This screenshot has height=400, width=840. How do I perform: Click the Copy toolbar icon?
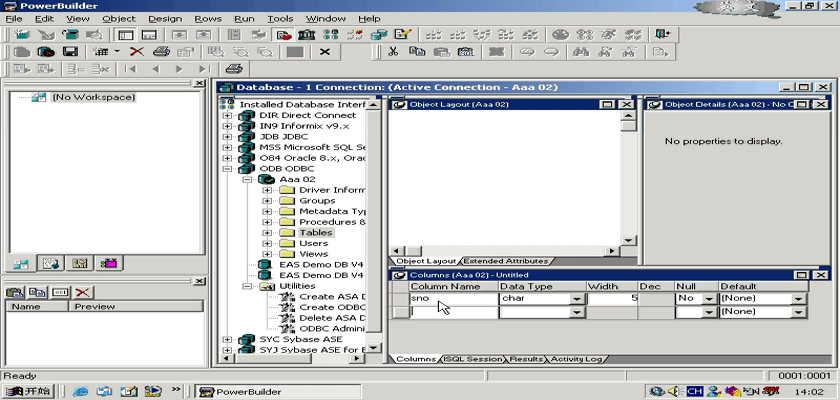pos(417,52)
